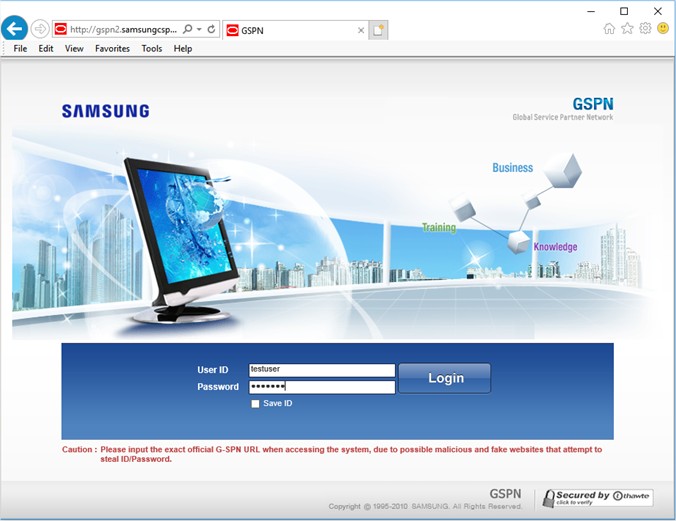
Task: Click the Business label in banner
Action: click(513, 168)
